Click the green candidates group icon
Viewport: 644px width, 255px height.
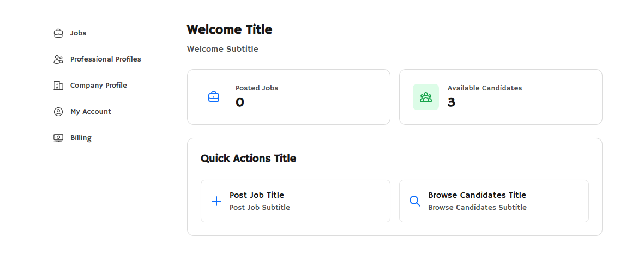[426, 97]
